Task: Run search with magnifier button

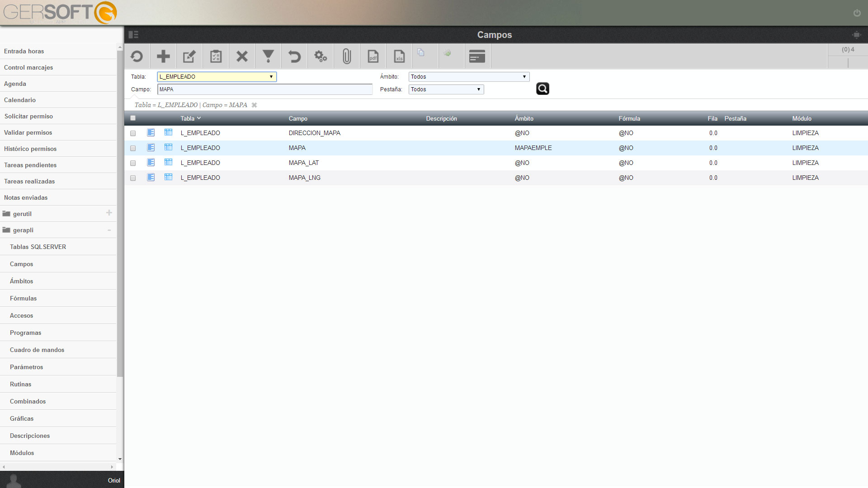Action: [542, 89]
